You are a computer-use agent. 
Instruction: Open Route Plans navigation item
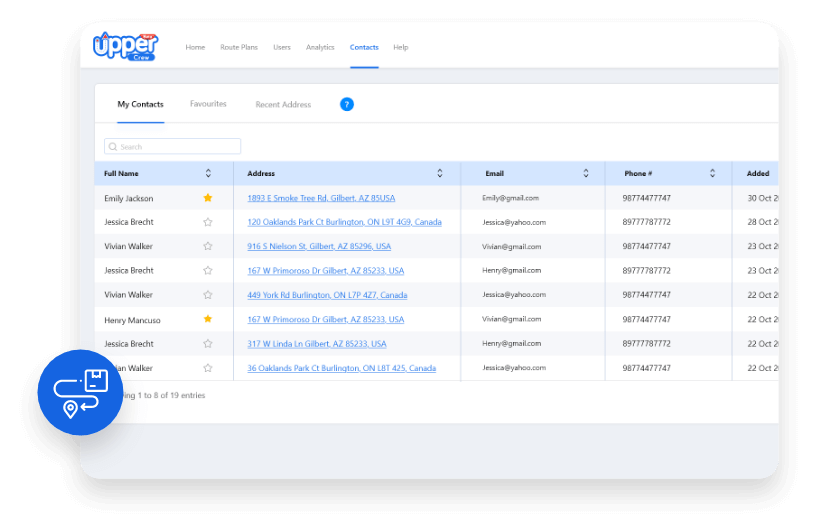[x=239, y=47]
